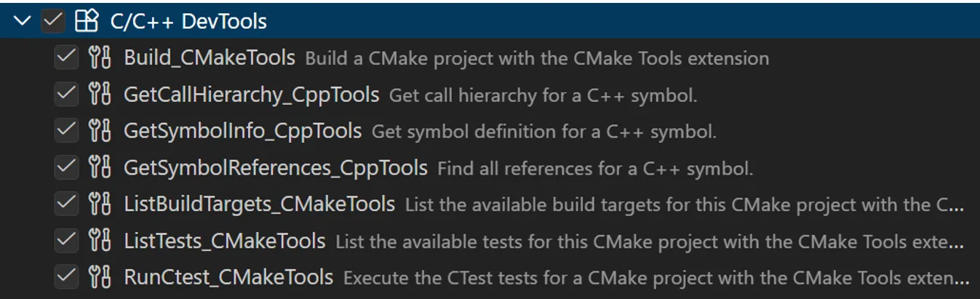Click the ListBuildTargets_CMakeTools description text
This screenshot has width=980, height=299.
click(x=684, y=204)
